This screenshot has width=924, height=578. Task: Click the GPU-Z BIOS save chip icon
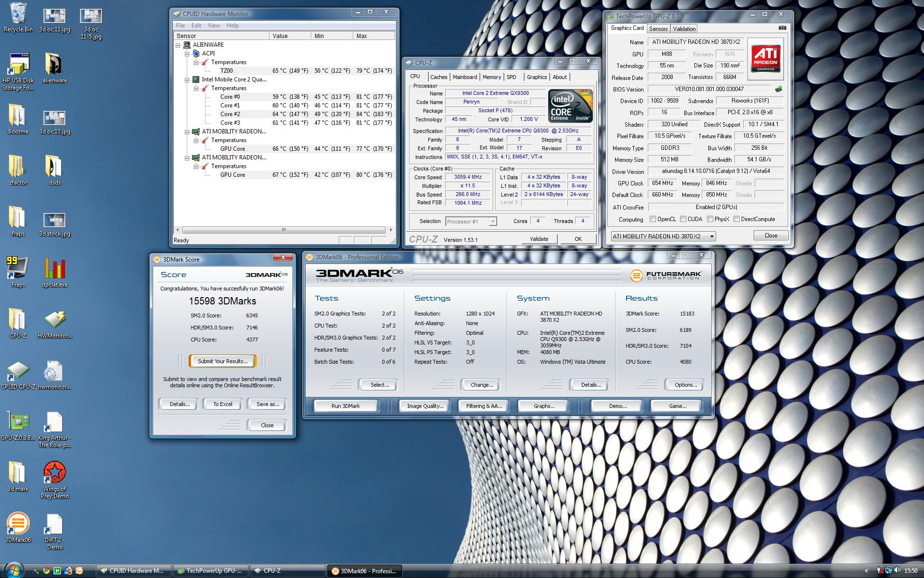click(x=779, y=89)
